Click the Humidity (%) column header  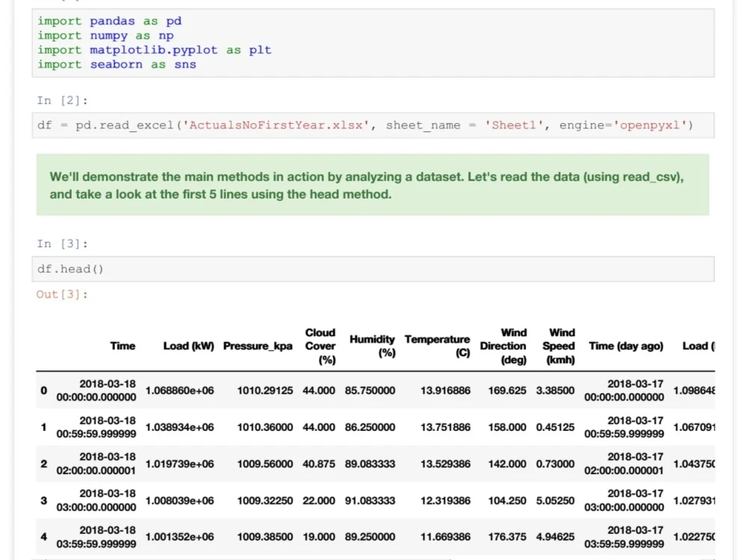[372, 346]
